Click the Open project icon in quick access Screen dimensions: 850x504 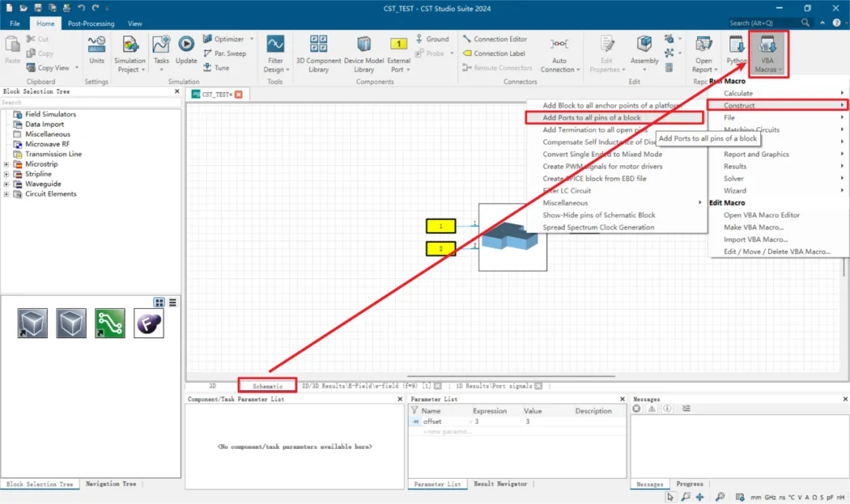(x=24, y=8)
